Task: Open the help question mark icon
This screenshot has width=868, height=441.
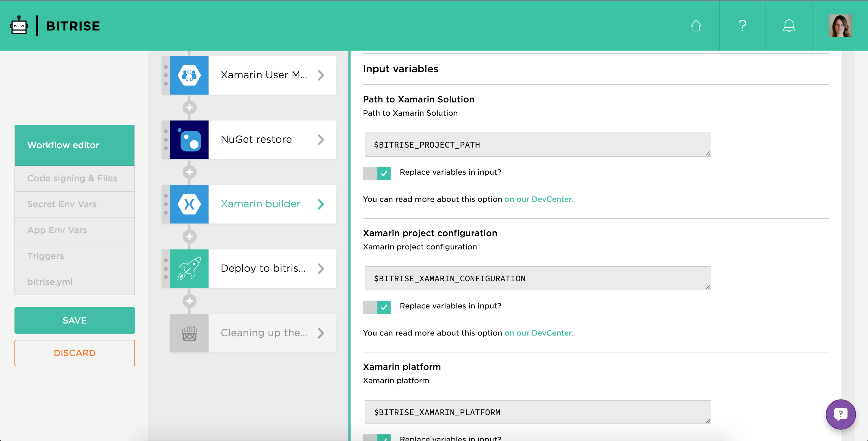Action: [742, 26]
